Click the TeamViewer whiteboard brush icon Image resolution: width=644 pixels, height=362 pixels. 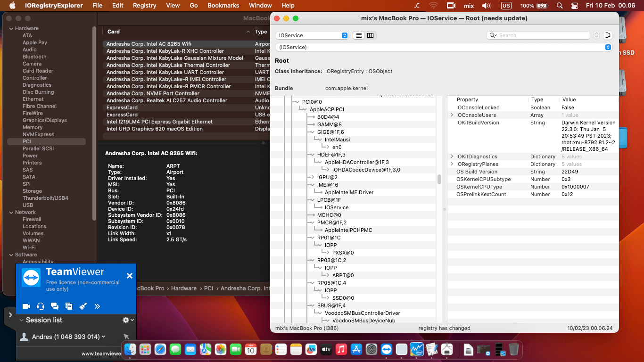click(83, 306)
